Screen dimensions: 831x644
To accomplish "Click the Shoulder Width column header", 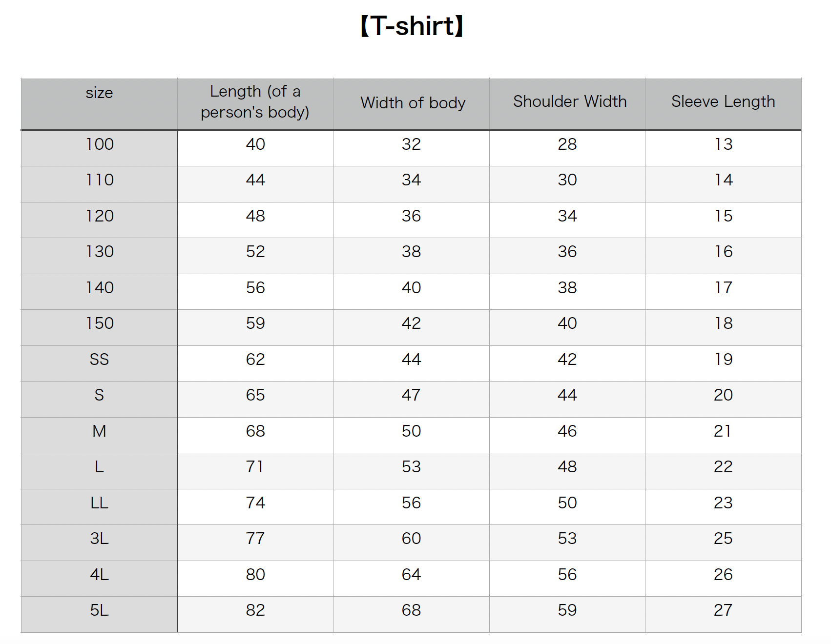I will point(569,101).
